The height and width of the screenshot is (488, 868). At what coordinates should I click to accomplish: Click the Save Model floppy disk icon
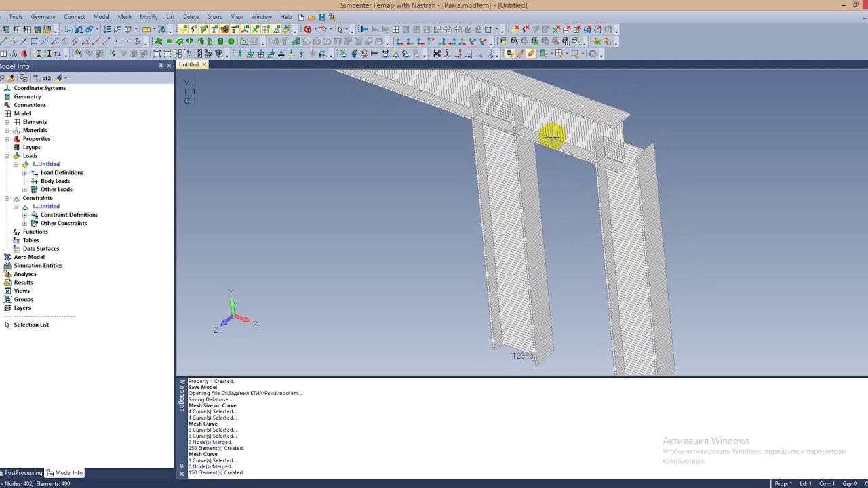tap(322, 17)
